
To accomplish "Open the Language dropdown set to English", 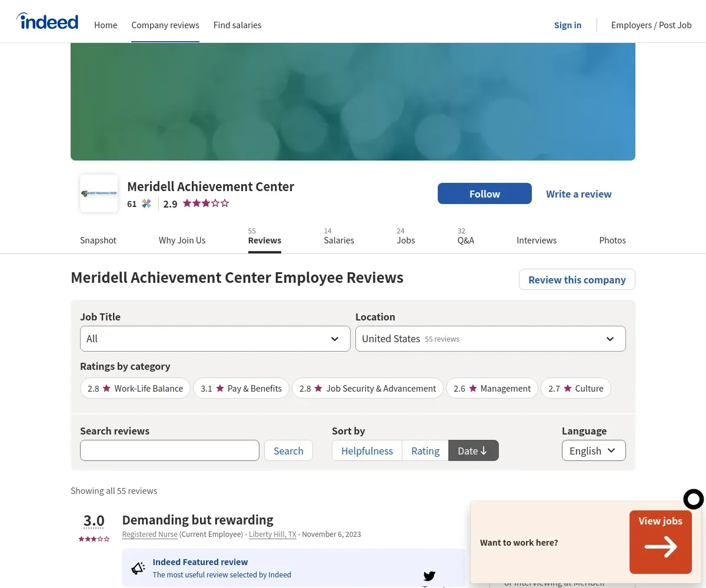I will (594, 450).
